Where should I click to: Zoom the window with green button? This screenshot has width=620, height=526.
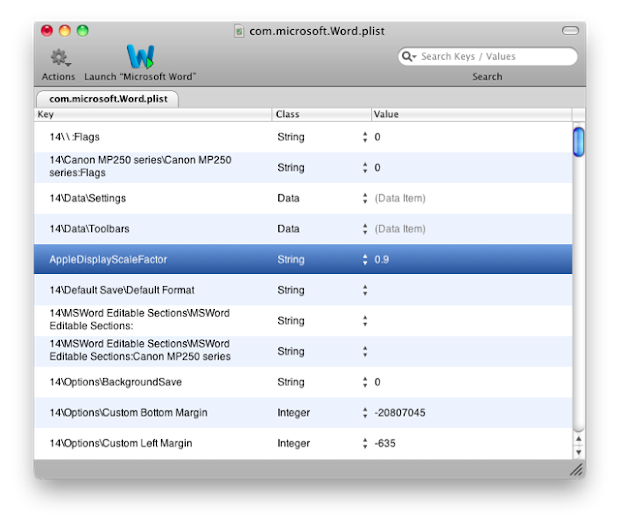(x=83, y=31)
